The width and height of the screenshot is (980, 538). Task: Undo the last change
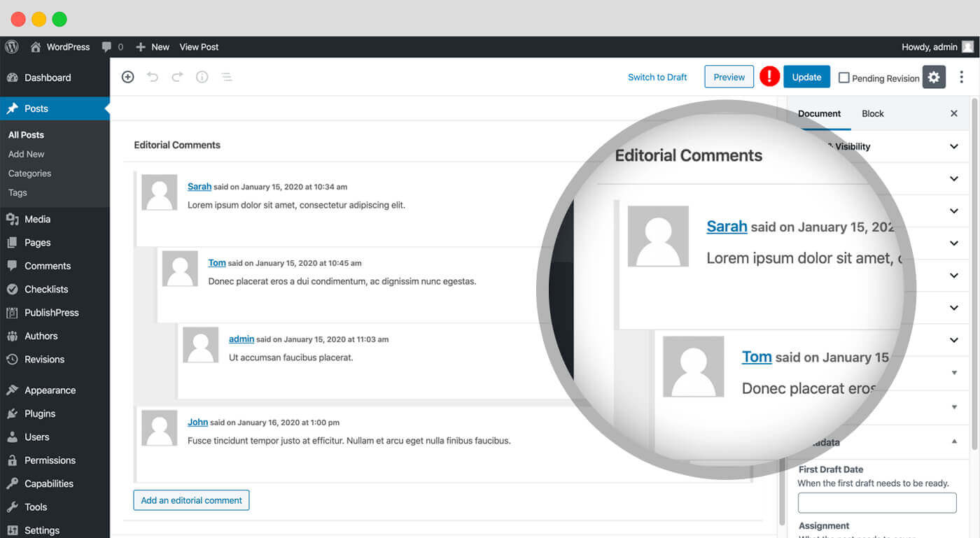point(153,77)
